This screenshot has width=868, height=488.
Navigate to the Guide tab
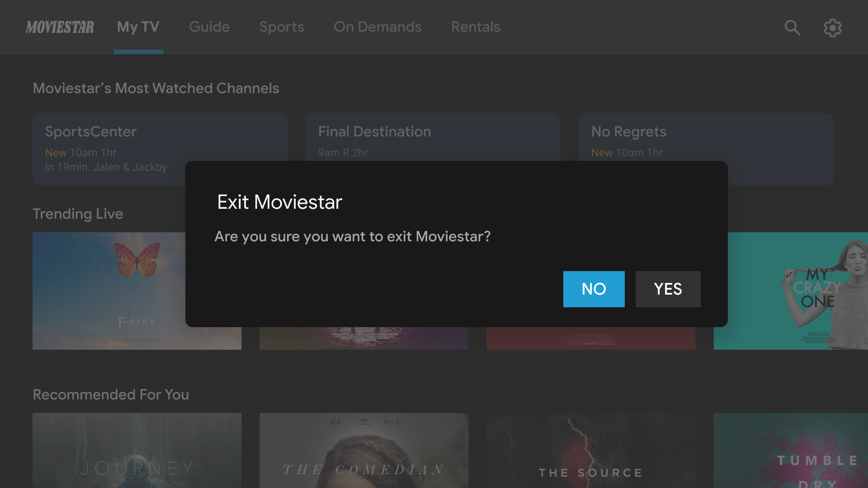coord(209,27)
